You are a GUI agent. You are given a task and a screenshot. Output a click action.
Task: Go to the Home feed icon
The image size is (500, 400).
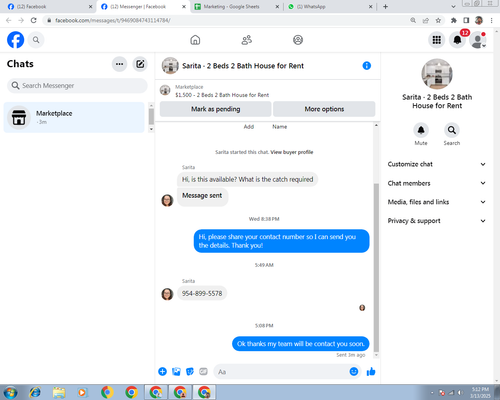pyautogui.click(x=195, y=40)
